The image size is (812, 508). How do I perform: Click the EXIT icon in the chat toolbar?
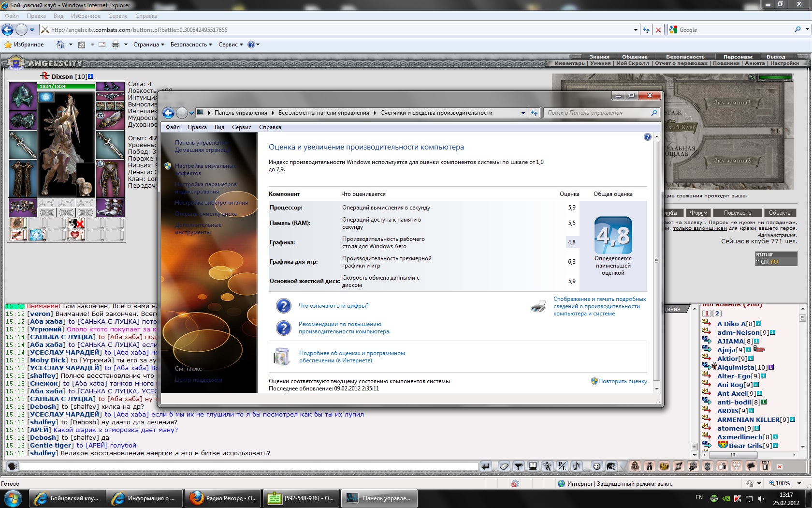tap(766, 466)
